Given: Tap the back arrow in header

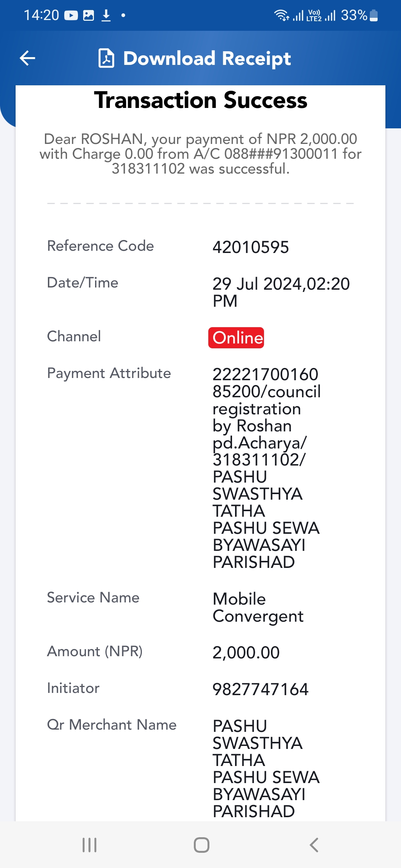Looking at the screenshot, I should coord(27,58).
